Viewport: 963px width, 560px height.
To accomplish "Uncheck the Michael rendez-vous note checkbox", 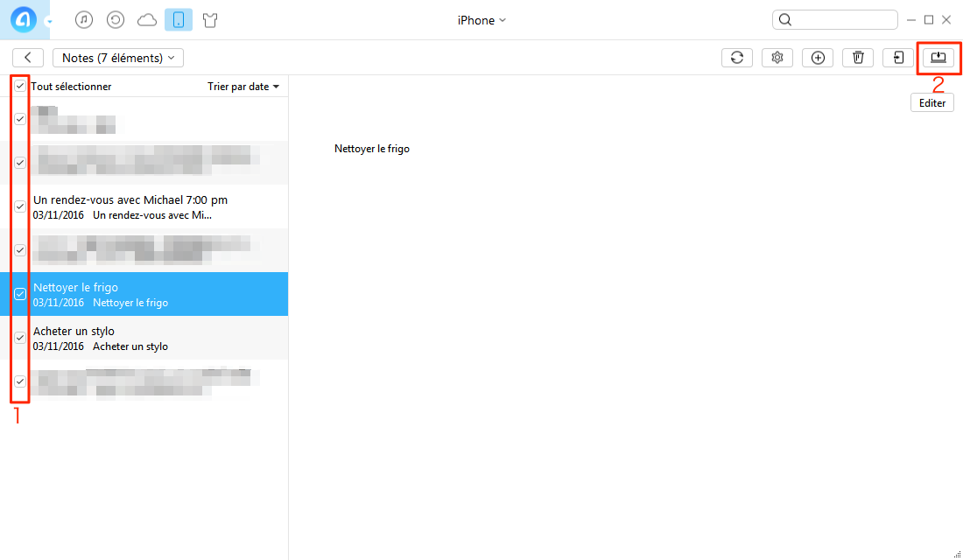I will pyautogui.click(x=20, y=206).
